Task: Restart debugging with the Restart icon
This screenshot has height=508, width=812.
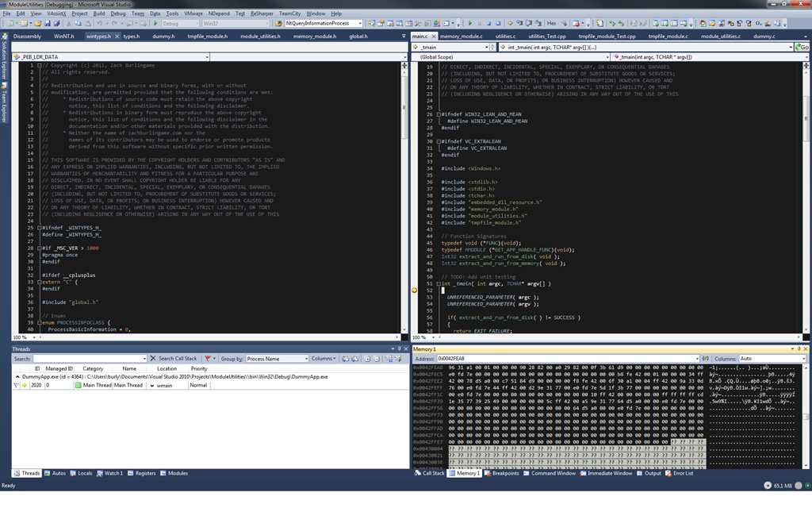Action: [x=498, y=23]
